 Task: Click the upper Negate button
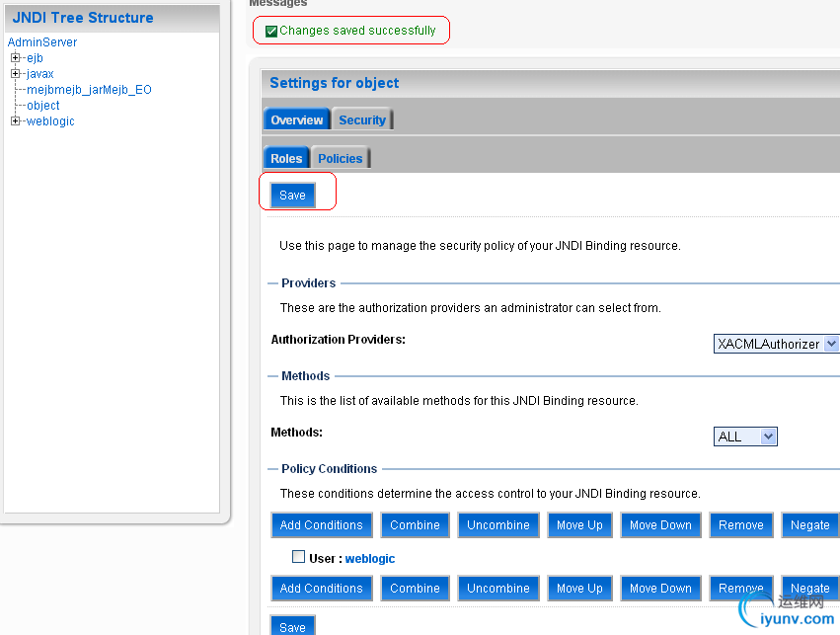[809, 525]
